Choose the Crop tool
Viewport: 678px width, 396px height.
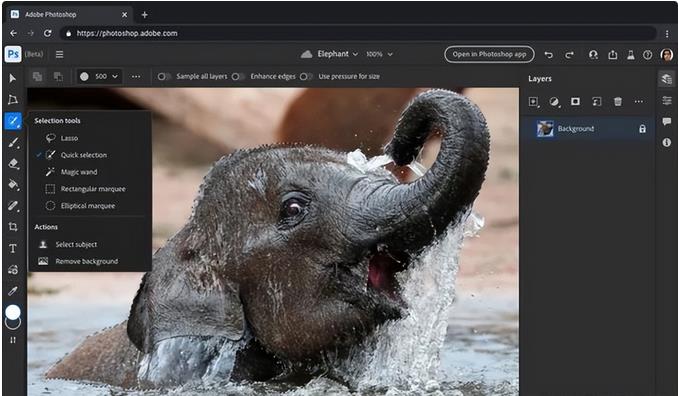coord(13,227)
